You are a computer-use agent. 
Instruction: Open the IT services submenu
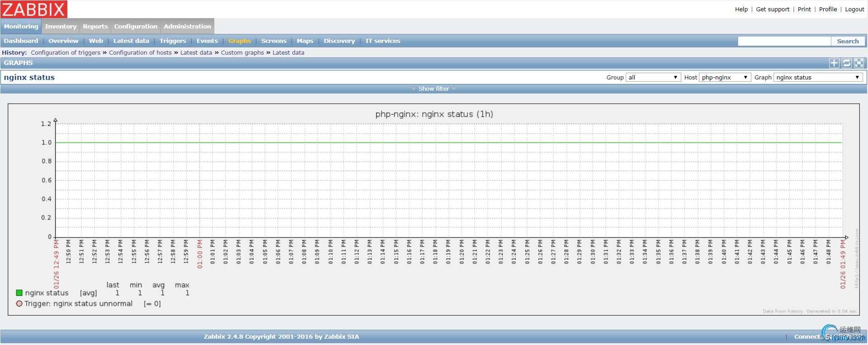tap(382, 41)
